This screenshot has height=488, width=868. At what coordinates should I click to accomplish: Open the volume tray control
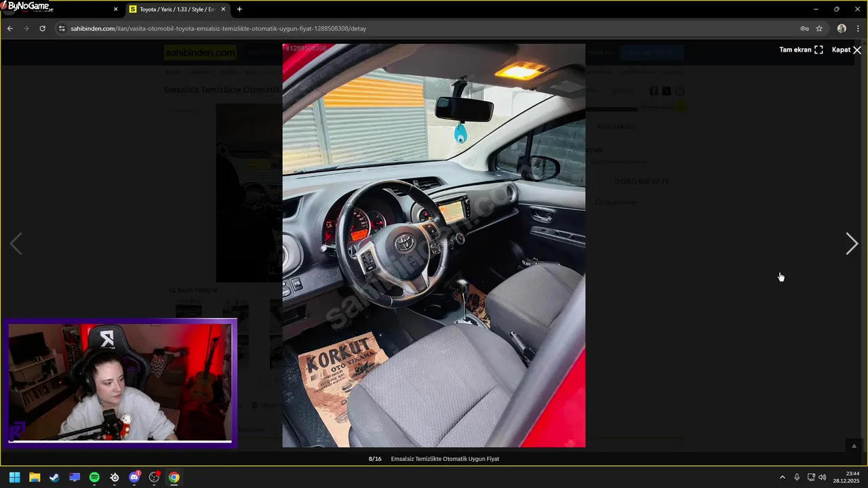[823, 477]
